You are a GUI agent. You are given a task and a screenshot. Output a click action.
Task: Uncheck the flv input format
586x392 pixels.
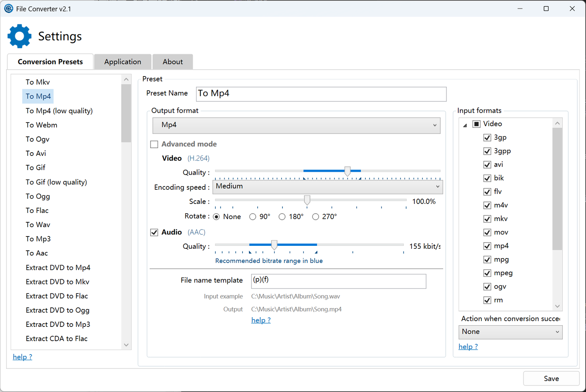click(x=487, y=192)
